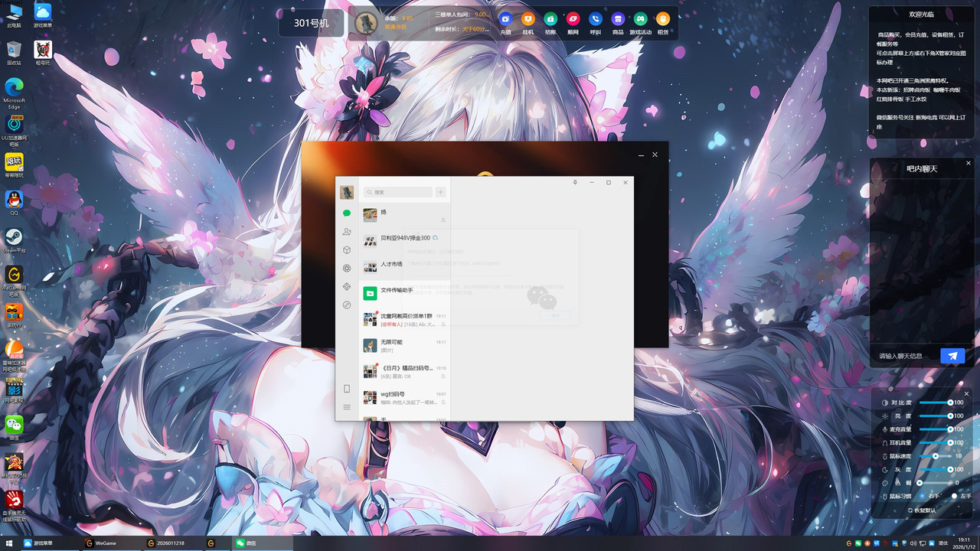Click the volume speaker tray icon
The width and height of the screenshot is (980, 551).
(912, 543)
